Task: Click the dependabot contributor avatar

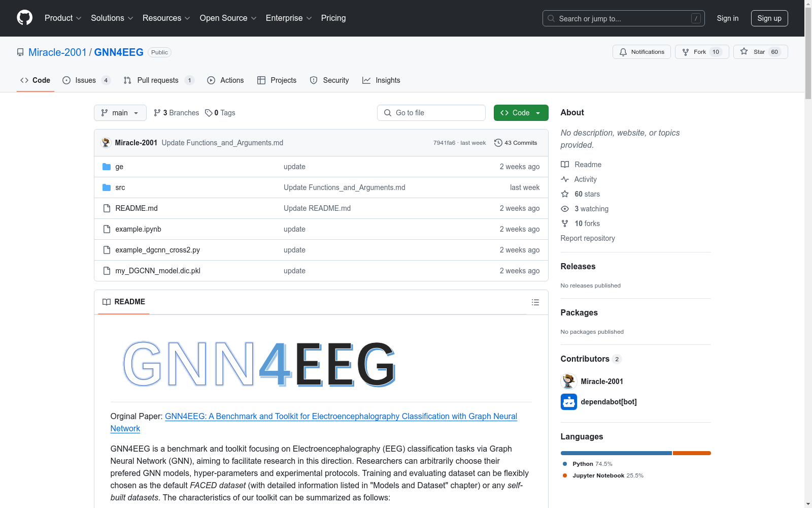Action: [569, 402]
